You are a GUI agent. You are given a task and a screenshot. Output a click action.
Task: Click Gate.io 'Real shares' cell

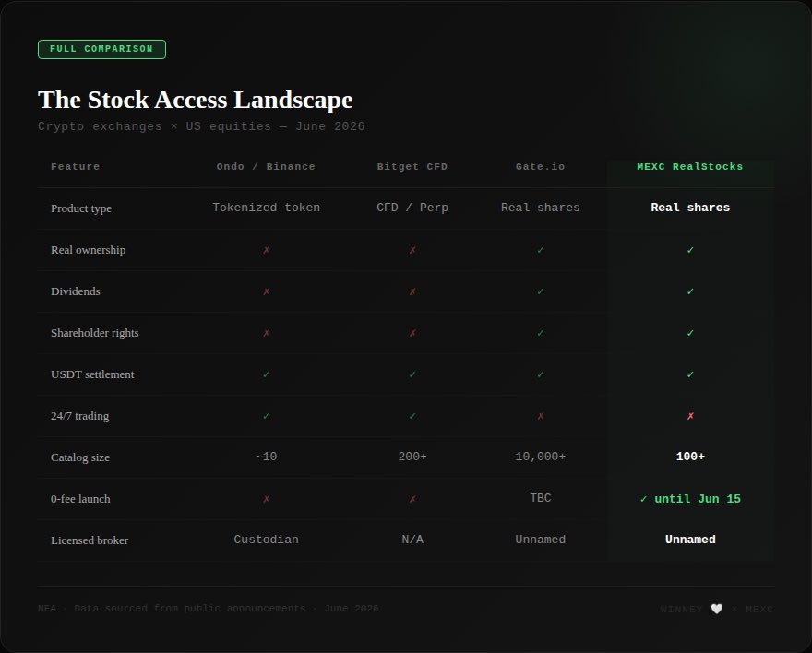[540, 208]
